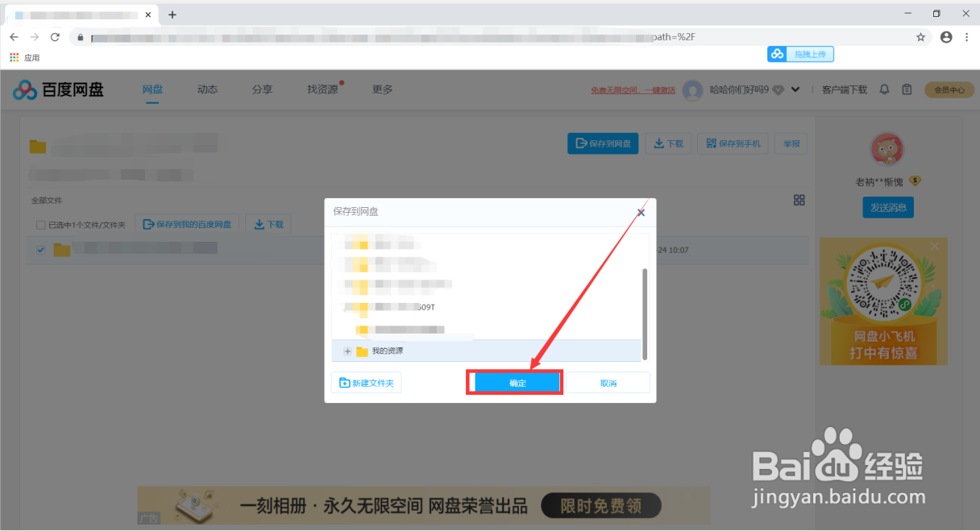
Task: Create folder with 新建文件夹 button
Action: click(x=366, y=383)
